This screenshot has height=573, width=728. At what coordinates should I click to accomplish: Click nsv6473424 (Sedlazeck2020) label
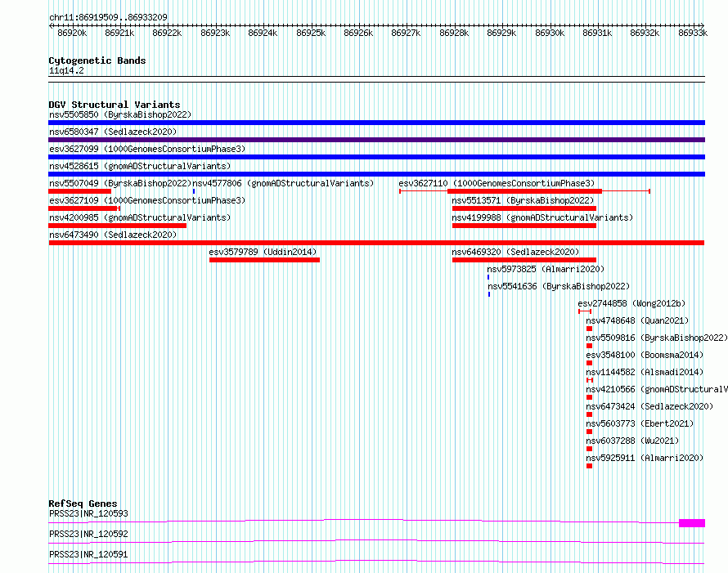649,406
